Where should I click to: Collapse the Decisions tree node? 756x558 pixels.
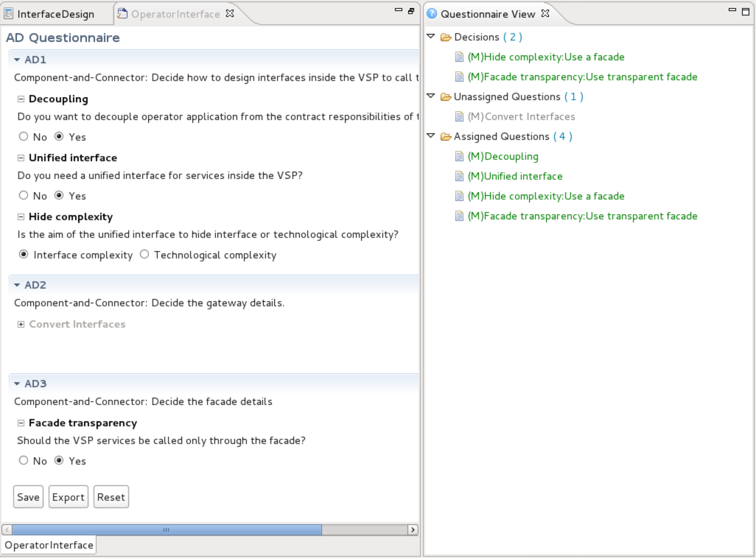click(x=431, y=36)
